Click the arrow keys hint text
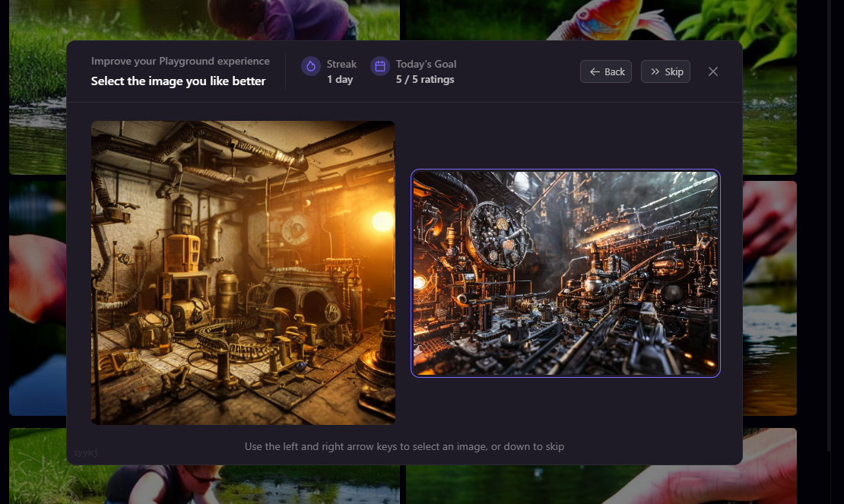Screen dimensions: 844x504 point(405,446)
